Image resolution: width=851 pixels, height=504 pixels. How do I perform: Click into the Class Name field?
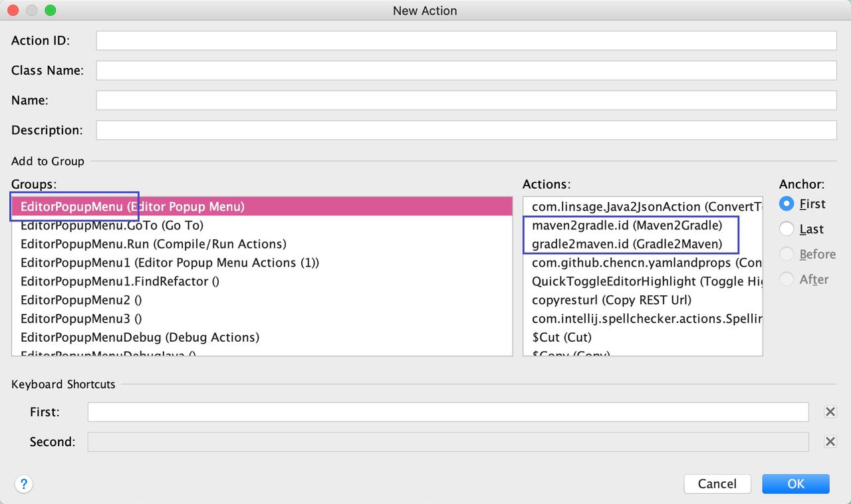coord(465,70)
